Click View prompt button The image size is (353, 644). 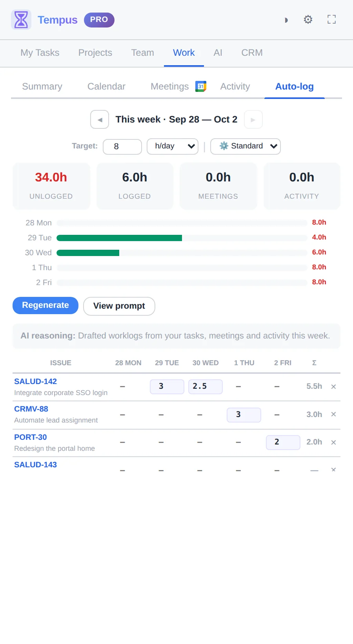point(119,306)
